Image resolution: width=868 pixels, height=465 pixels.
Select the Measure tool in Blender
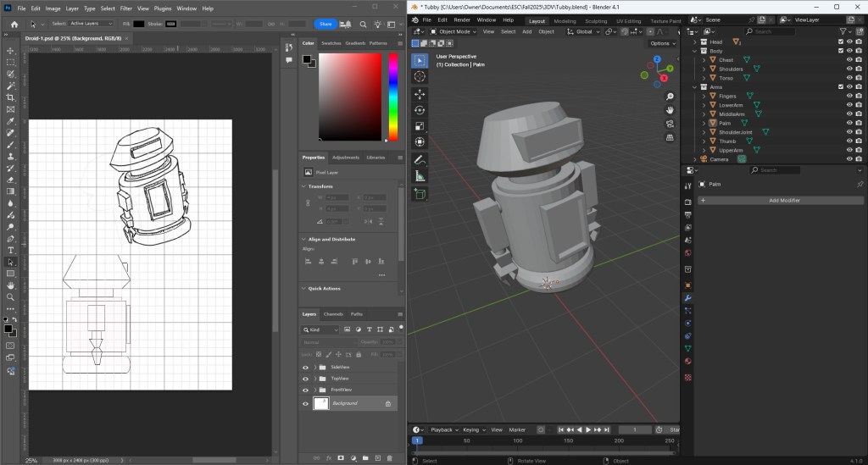coord(420,177)
